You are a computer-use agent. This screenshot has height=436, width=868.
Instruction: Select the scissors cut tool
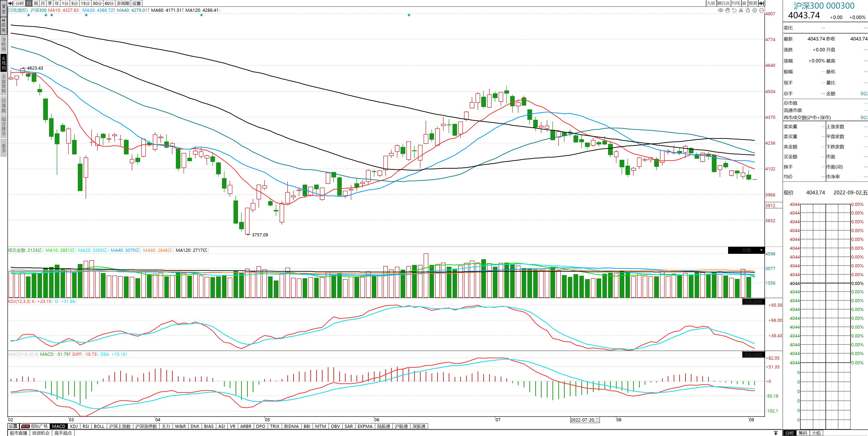coord(741,10)
